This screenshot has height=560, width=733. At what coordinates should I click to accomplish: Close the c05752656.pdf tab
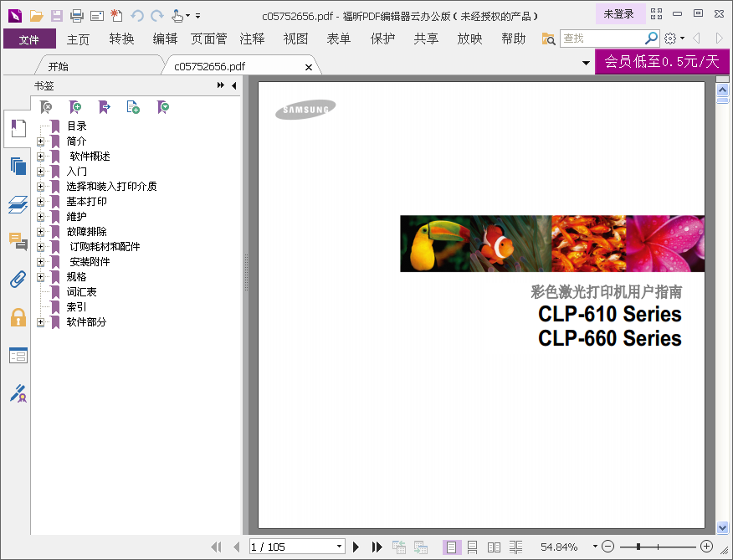(x=309, y=67)
